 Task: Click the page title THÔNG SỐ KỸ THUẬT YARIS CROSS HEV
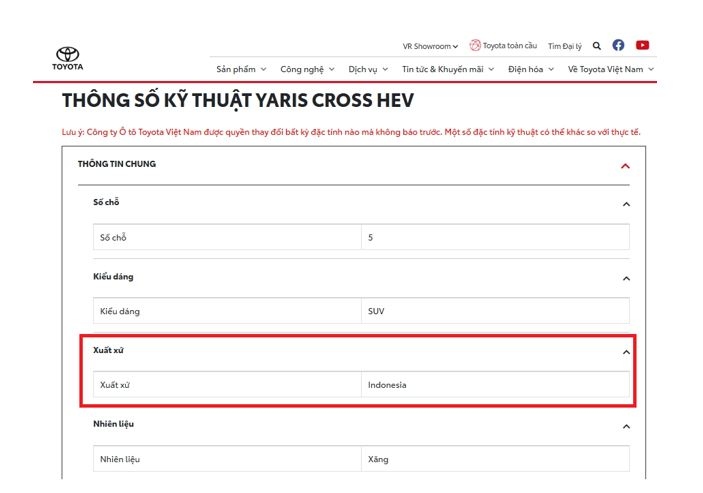click(x=238, y=100)
